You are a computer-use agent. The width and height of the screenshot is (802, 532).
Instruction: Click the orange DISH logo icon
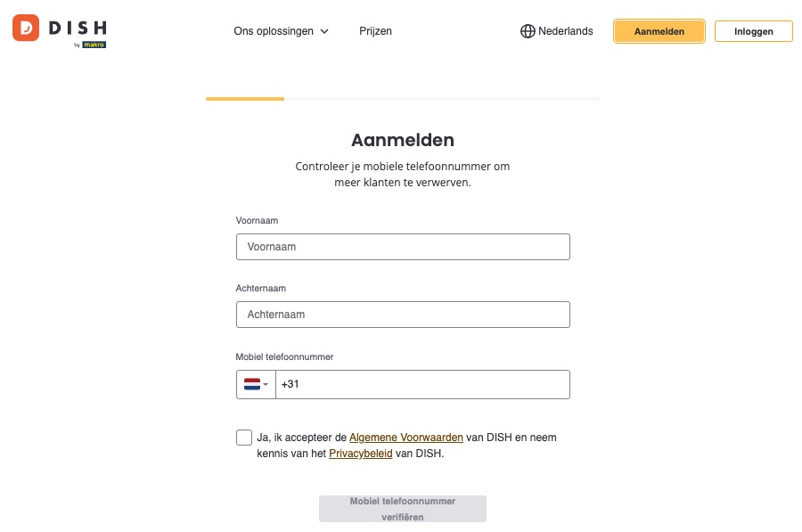tap(26, 28)
